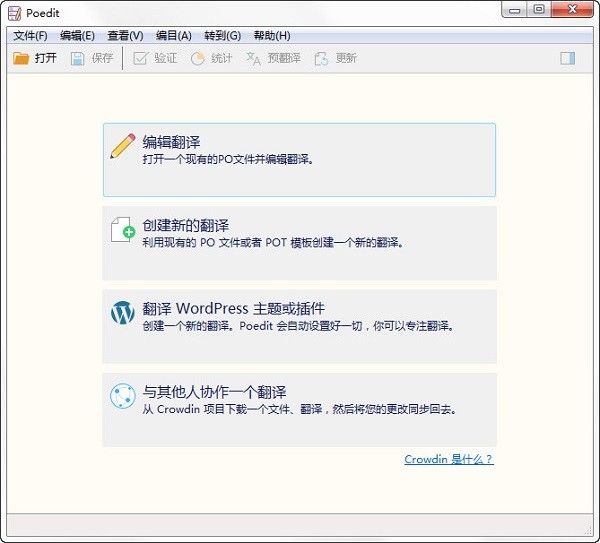This screenshot has height=543, width=600.
Task: Open the 文件(F) menu
Action: tap(30, 36)
